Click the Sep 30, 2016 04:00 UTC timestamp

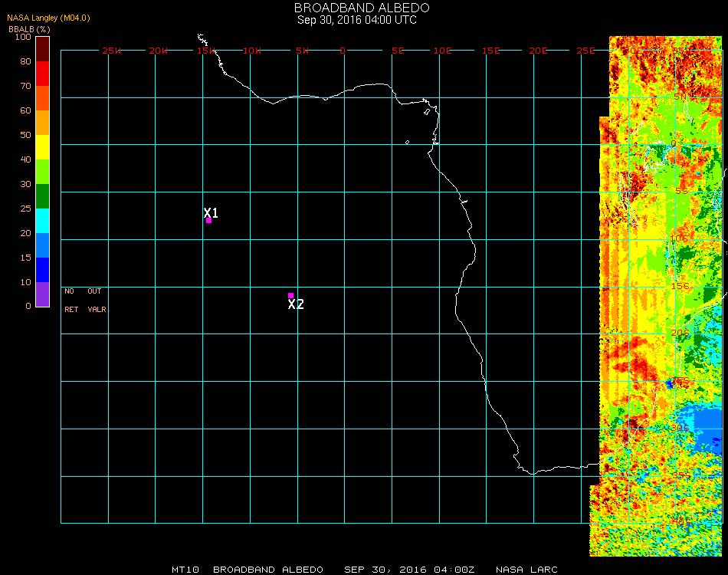[356, 20]
